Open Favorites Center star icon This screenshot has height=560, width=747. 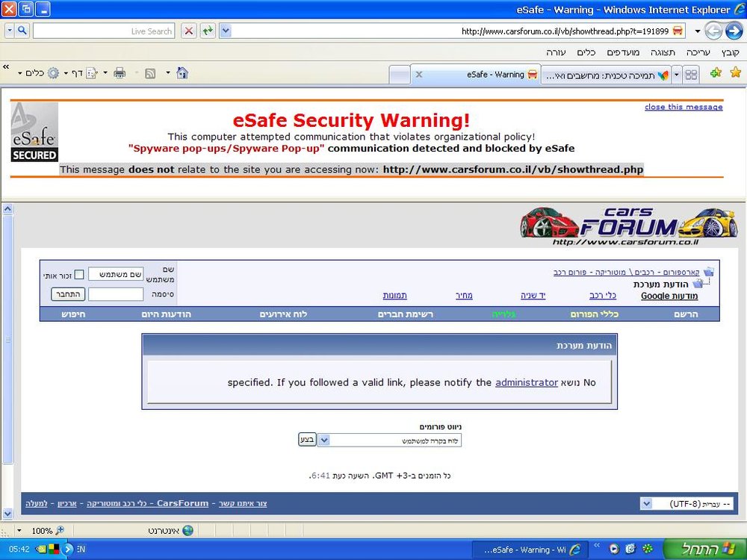click(x=736, y=73)
